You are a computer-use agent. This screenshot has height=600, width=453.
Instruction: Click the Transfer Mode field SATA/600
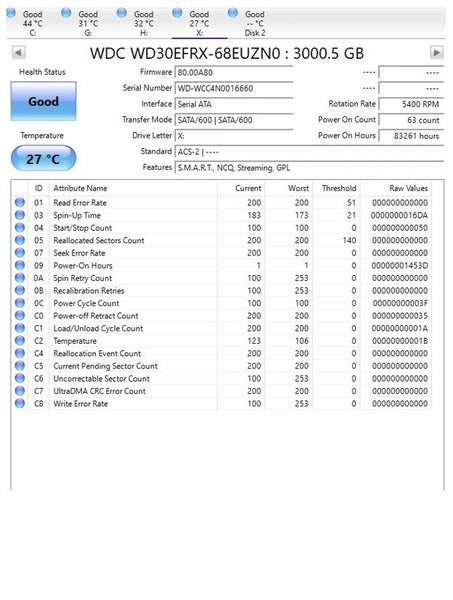coord(234,120)
